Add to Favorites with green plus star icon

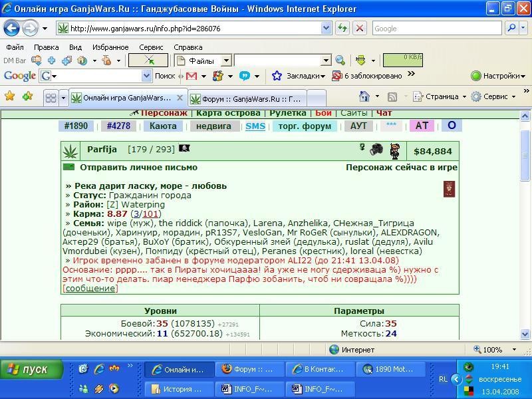click(27, 96)
